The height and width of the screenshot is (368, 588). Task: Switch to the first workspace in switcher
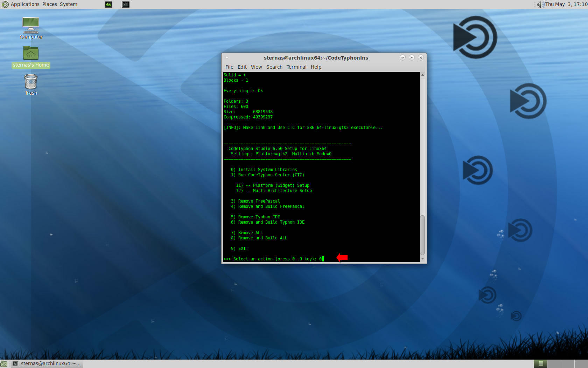pos(540,364)
